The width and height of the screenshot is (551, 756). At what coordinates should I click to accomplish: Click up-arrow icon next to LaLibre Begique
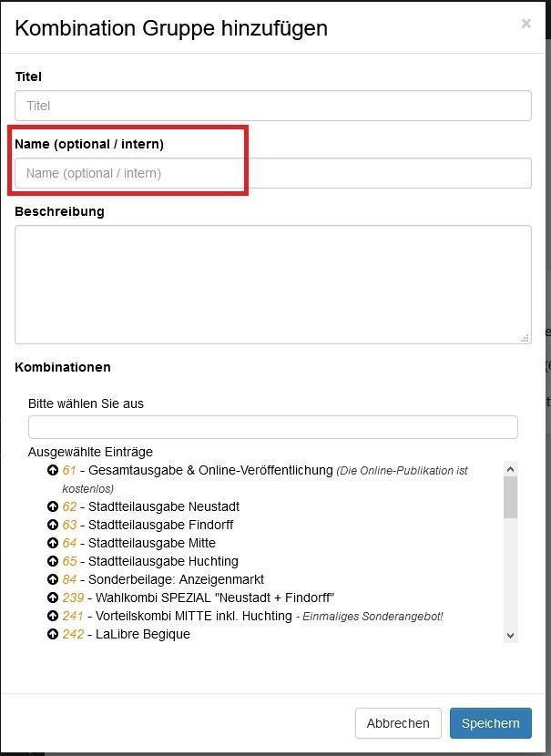tap(53, 634)
